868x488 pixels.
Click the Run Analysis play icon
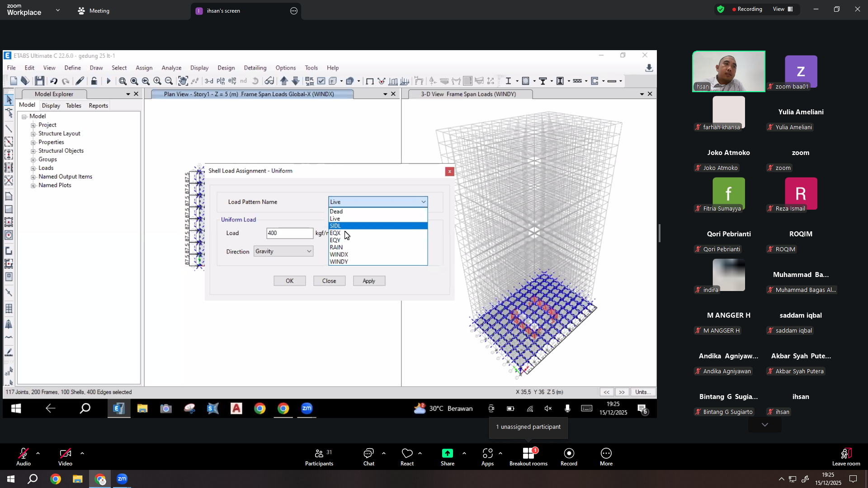click(108, 81)
